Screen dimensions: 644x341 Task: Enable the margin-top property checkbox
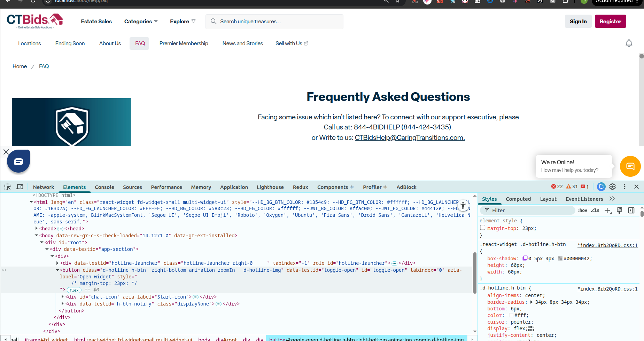[x=483, y=228]
